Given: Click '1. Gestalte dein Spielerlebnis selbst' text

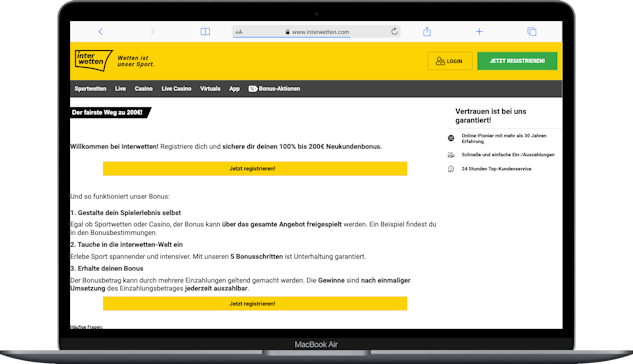Looking at the screenshot, I should (126, 213).
